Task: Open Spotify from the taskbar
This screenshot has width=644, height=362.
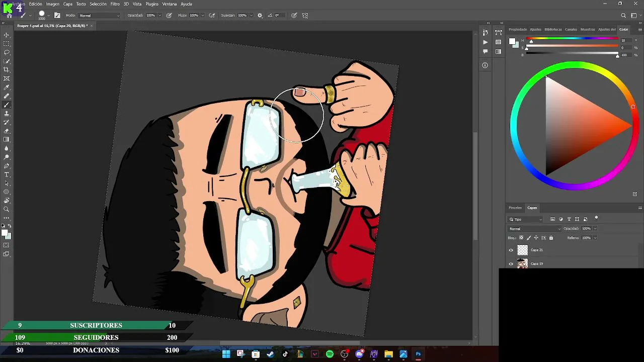Action: coord(330,354)
